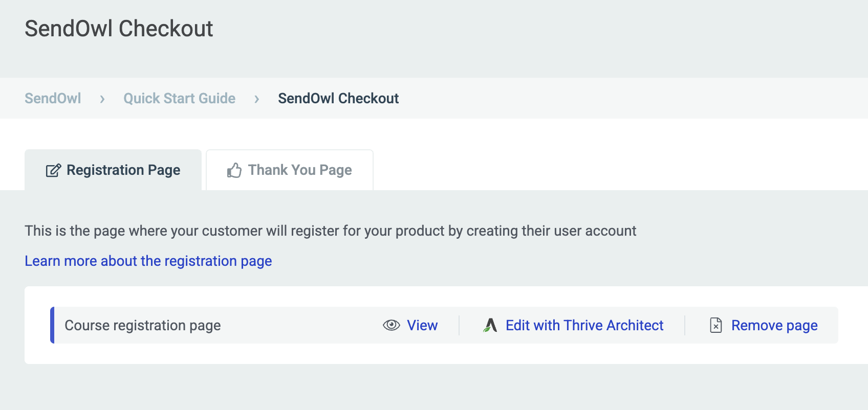Select the Course registration page row
The height and width of the screenshot is (410, 868).
pos(142,325)
